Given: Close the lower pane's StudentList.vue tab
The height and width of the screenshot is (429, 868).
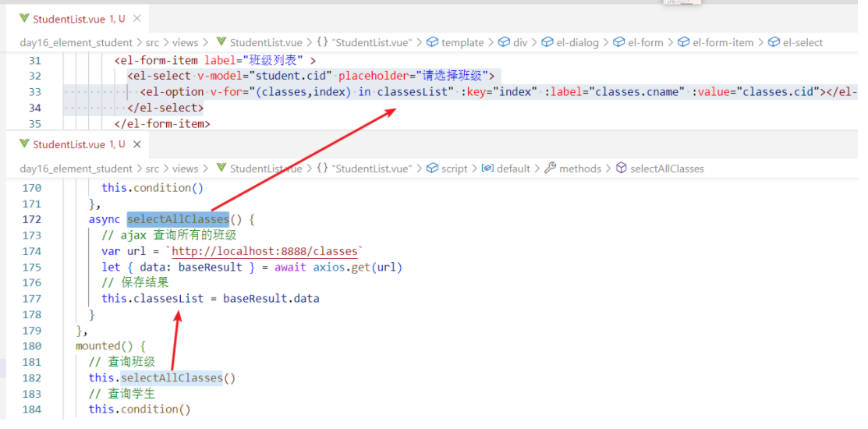Looking at the screenshot, I should click(137, 144).
